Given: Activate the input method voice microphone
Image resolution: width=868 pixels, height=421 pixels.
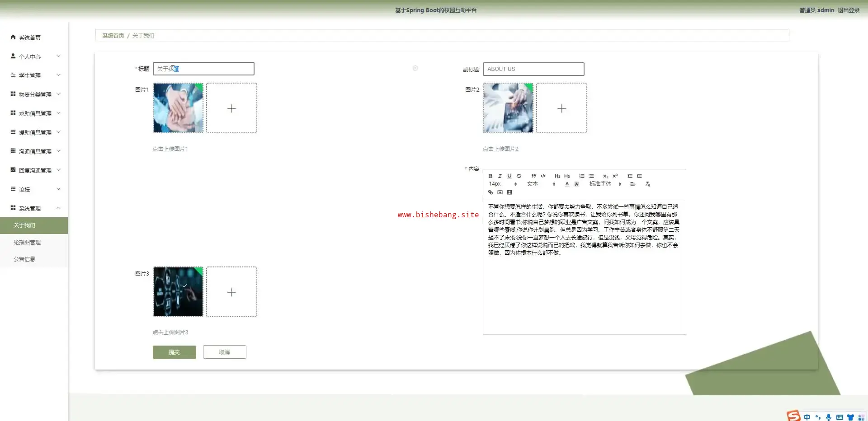Looking at the screenshot, I should click(x=829, y=417).
